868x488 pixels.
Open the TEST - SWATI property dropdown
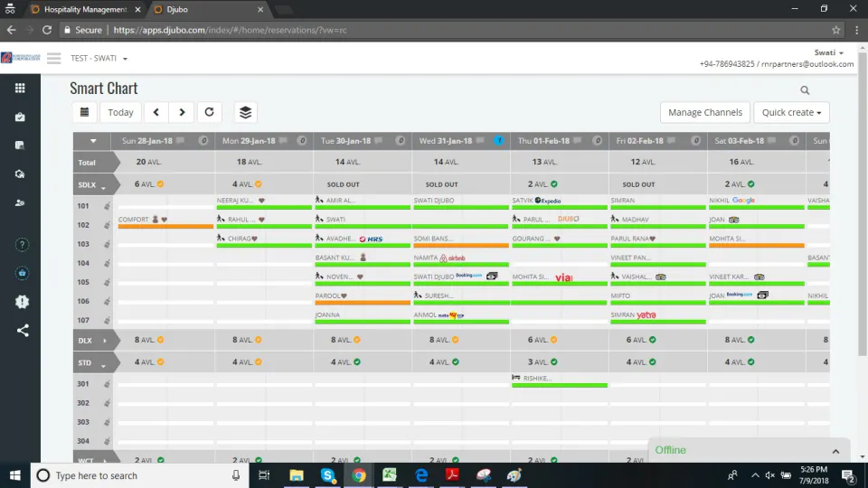point(99,58)
